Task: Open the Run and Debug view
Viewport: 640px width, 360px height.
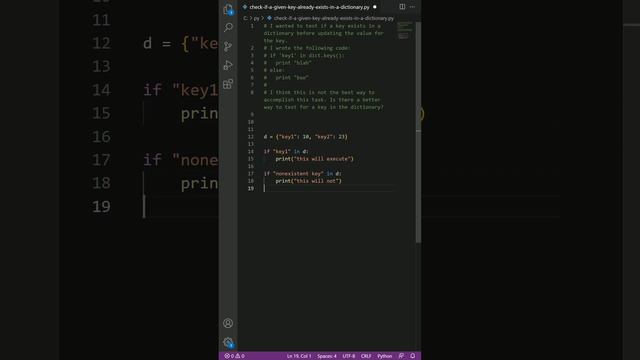Action: (x=228, y=65)
